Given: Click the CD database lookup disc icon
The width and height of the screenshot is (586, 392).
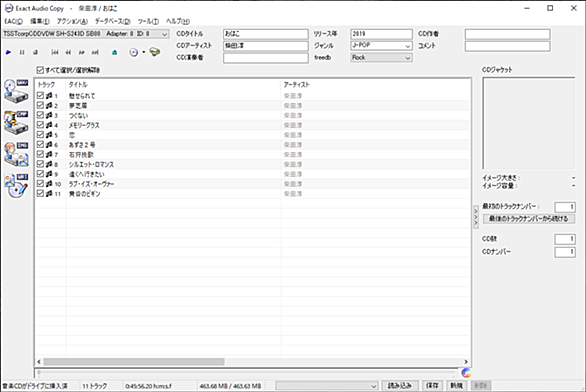Looking at the screenshot, I should (133, 52).
